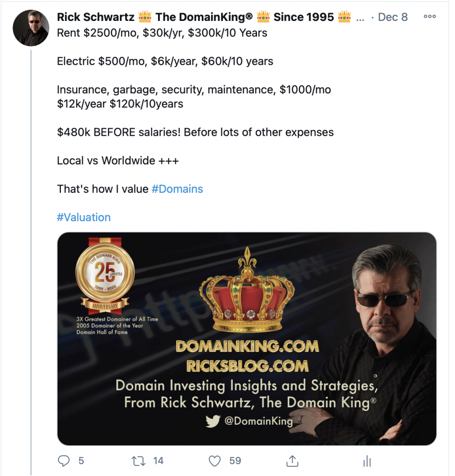Click the Dec 8 tweet timestamp
The image size is (455, 476).
393,17
